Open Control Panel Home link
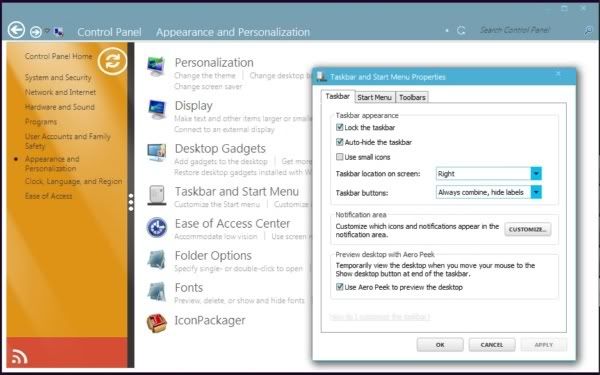600x375 pixels. pos(59,56)
